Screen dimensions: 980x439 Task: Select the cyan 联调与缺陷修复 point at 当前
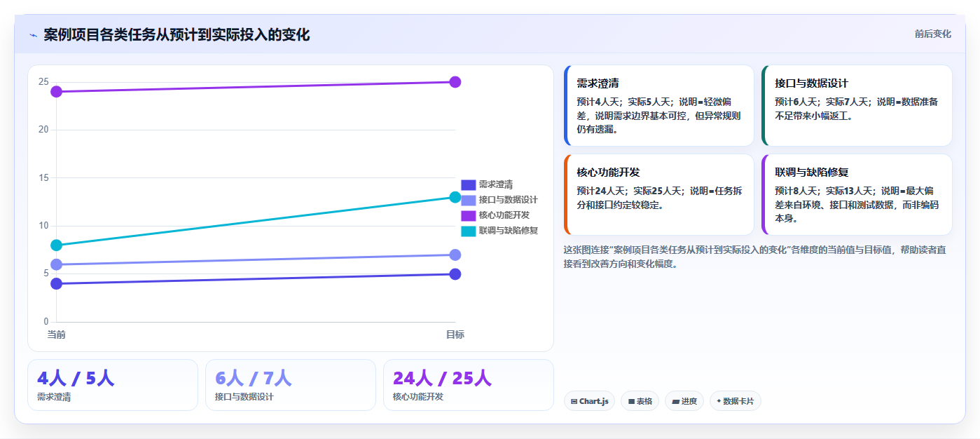pos(56,245)
